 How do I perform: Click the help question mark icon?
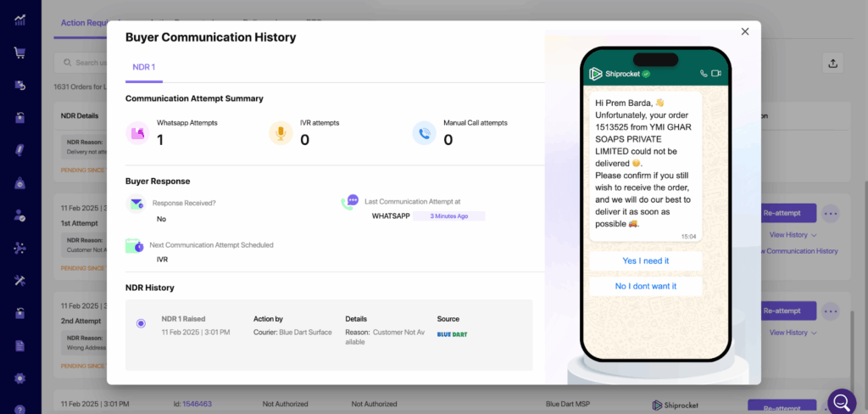coord(19,409)
